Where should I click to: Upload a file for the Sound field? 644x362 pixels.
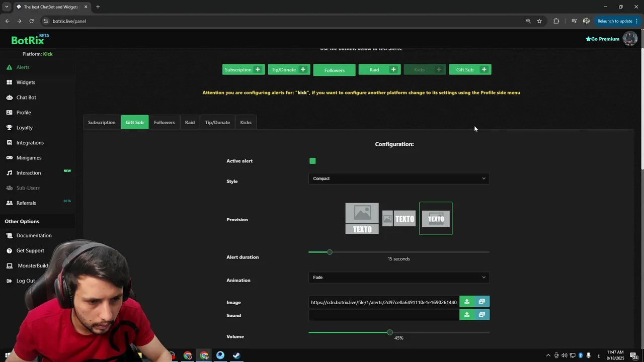click(467, 315)
